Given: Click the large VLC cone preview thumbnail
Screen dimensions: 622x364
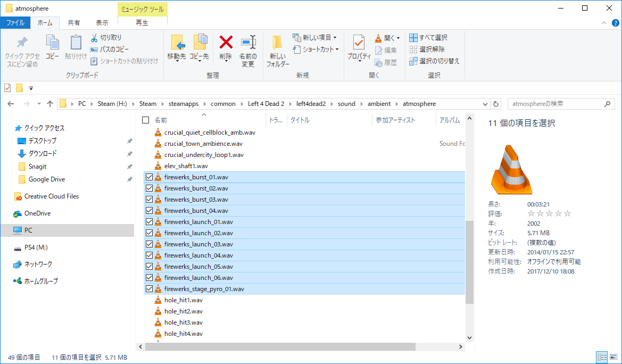Looking at the screenshot, I should coord(512,170).
